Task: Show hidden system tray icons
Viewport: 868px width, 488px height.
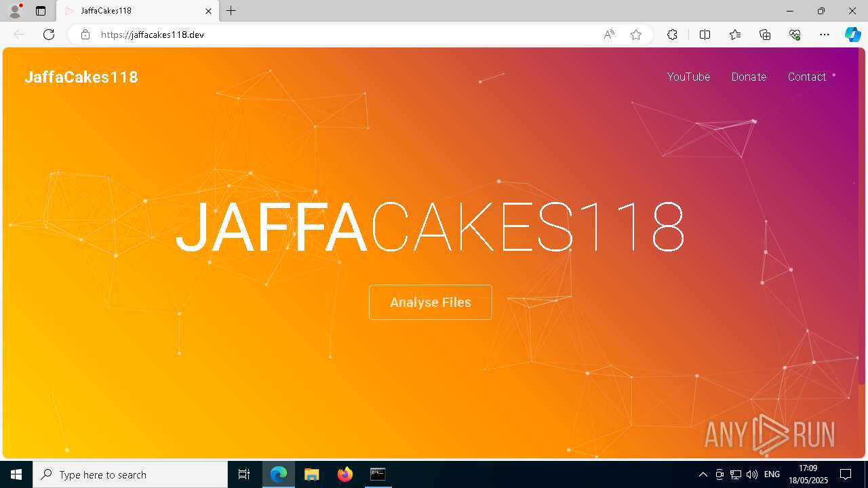Action: click(x=703, y=474)
